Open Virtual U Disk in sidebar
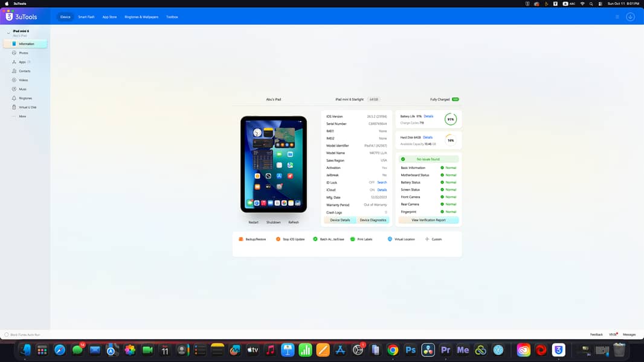Viewport: 644px width, 362px height. pyautogui.click(x=27, y=107)
